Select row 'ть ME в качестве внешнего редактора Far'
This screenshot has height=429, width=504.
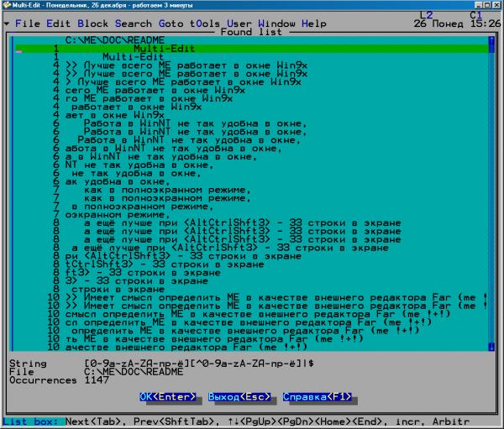251,339
